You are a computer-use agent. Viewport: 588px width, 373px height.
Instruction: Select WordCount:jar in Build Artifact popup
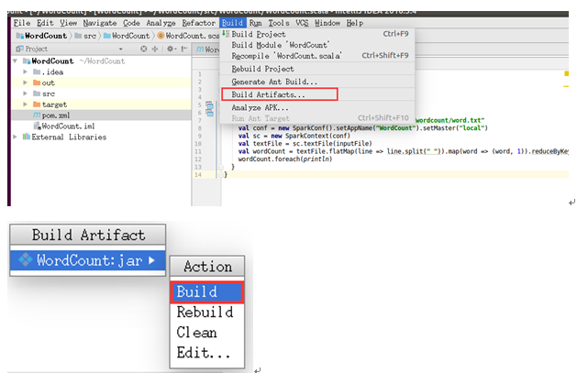point(88,260)
